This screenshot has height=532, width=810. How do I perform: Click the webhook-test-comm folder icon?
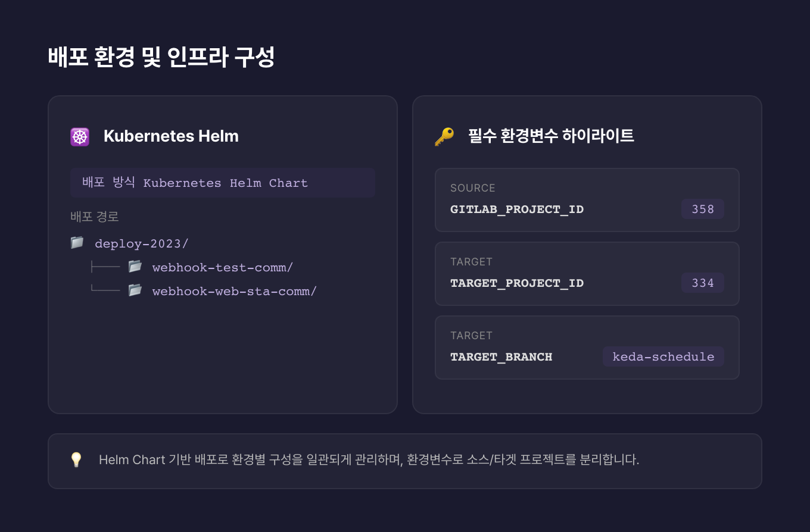135,267
